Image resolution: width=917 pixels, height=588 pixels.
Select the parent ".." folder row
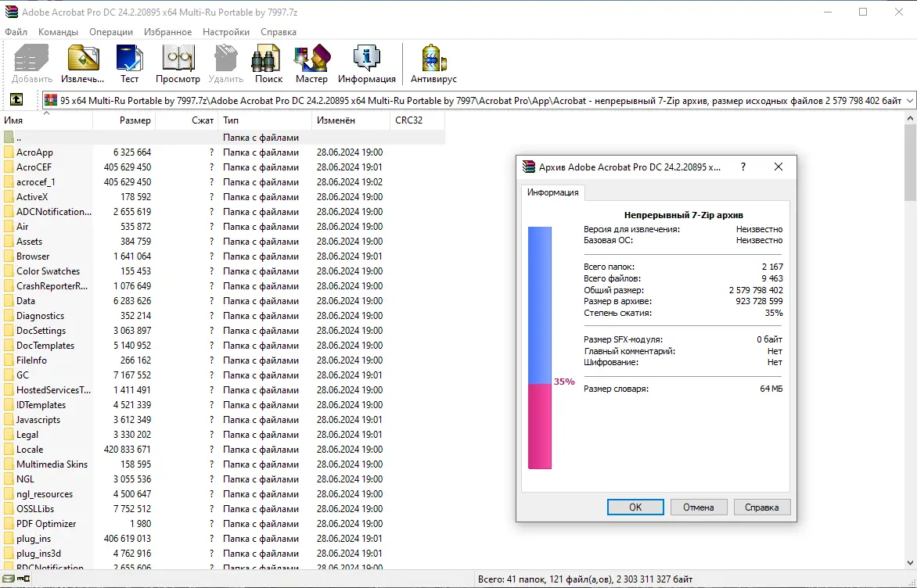(222, 138)
